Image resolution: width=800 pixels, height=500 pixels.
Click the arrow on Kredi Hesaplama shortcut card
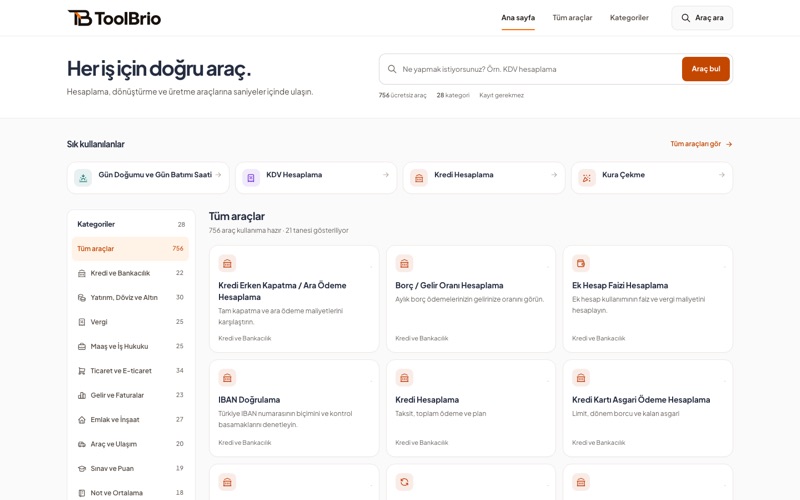554,174
